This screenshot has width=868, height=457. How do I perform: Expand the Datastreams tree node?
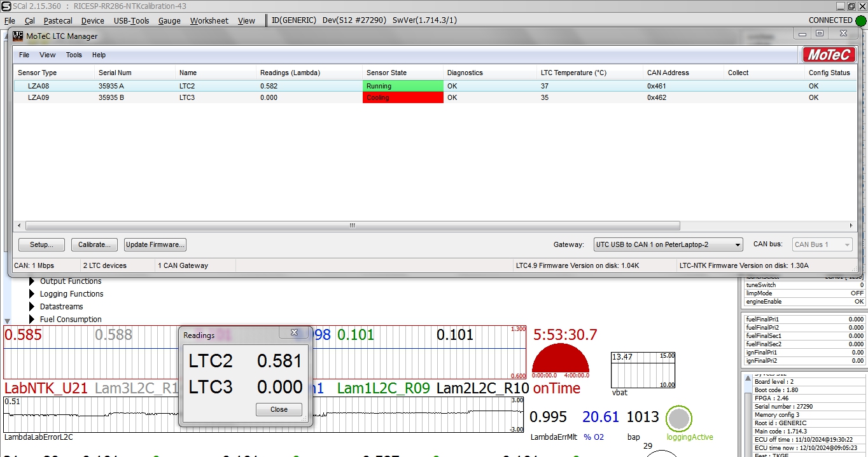click(32, 307)
